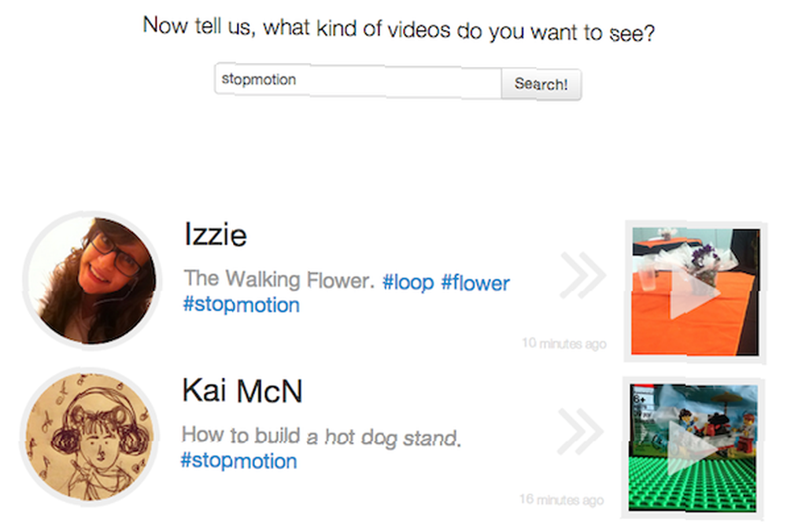
Task: Follow the #flower hashtag link
Action: click(x=475, y=283)
